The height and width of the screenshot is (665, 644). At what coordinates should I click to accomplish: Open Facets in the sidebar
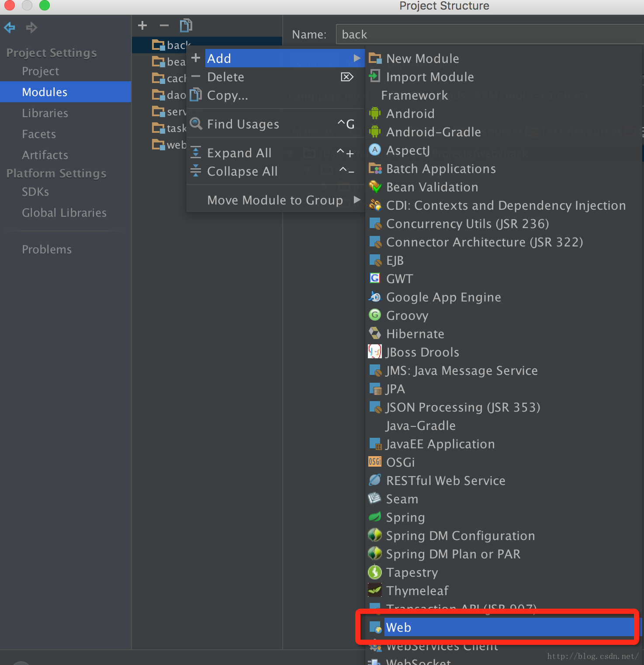pyautogui.click(x=39, y=134)
